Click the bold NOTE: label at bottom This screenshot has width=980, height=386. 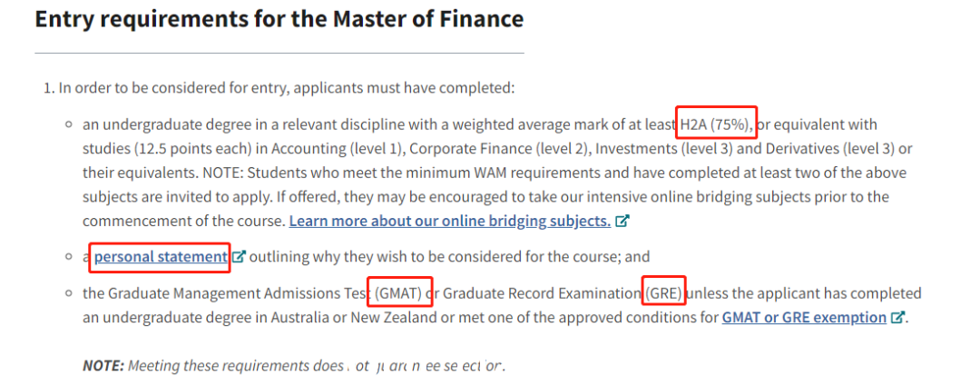coord(103,365)
